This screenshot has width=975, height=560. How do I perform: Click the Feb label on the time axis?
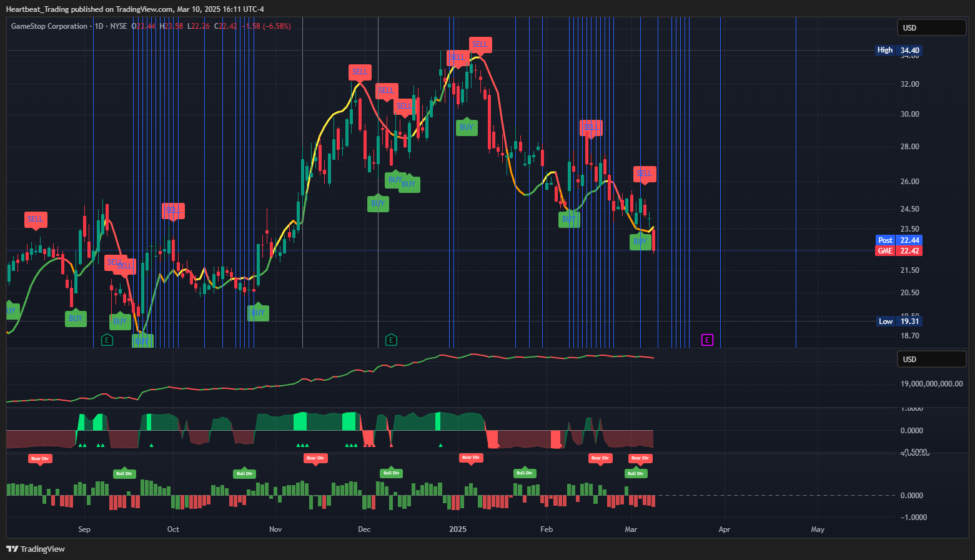point(547,529)
